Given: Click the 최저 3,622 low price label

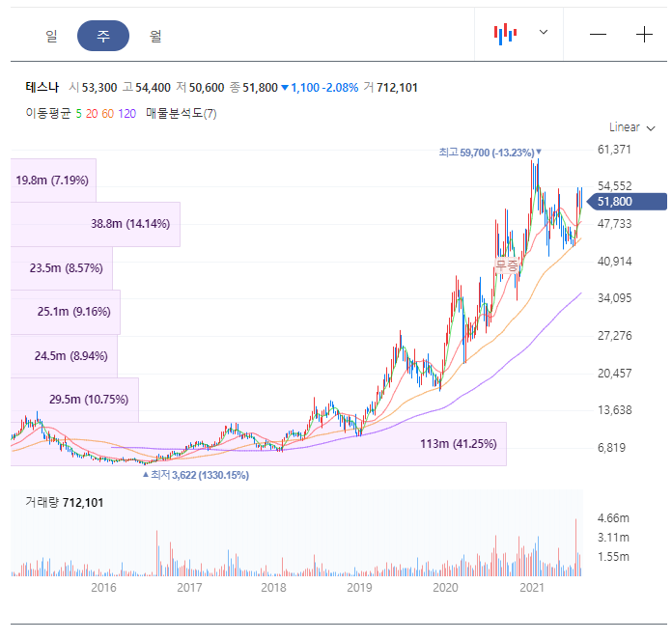Looking at the screenshot, I should point(195,475).
